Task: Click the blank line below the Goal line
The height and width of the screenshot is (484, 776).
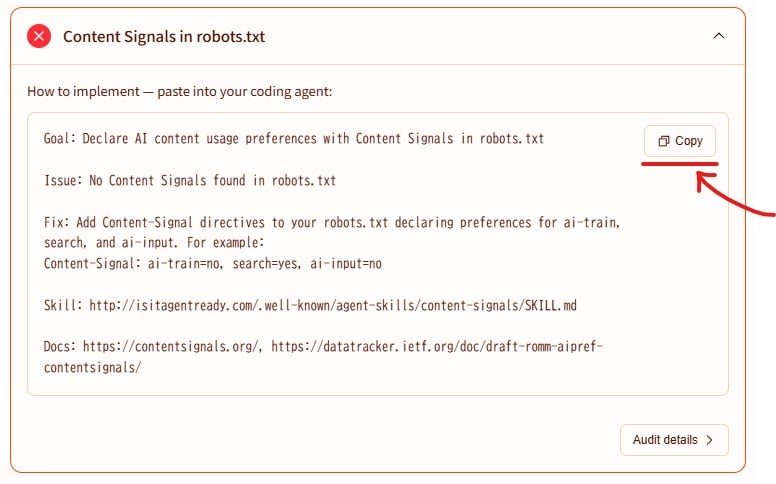Action: (x=300, y=160)
